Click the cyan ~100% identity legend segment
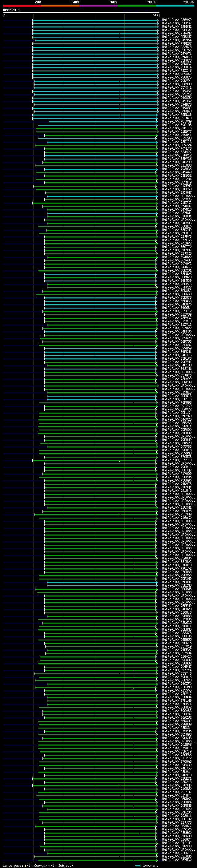 tap(175, 6)
